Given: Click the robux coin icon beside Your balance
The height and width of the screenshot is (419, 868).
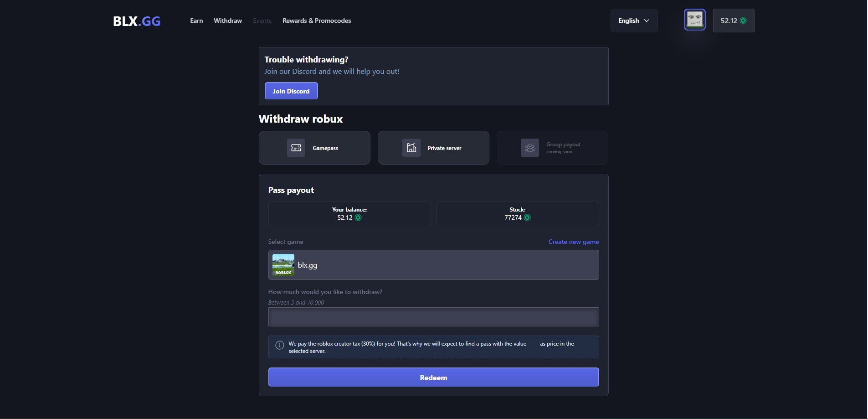Looking at the screenshot, I should point(358,217).
